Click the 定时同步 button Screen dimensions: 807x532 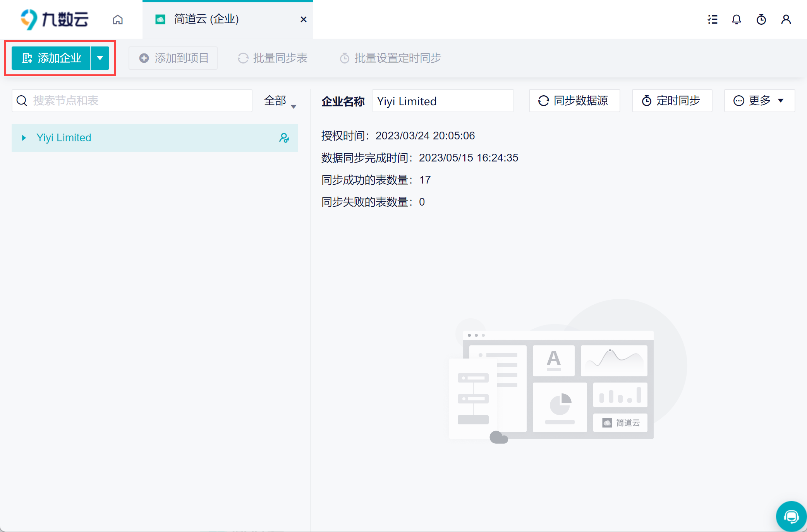pos(672,101)
